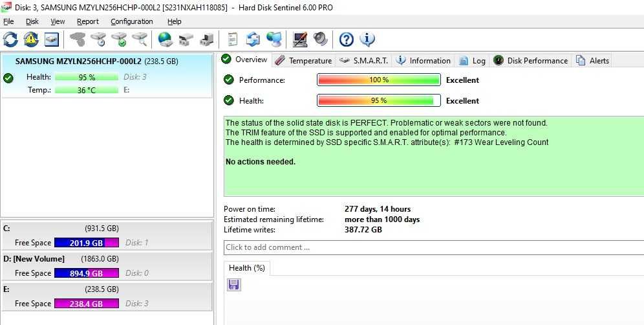Select the Overview tab
Viewport: 644px width, 325px height.
pos(245,60)
